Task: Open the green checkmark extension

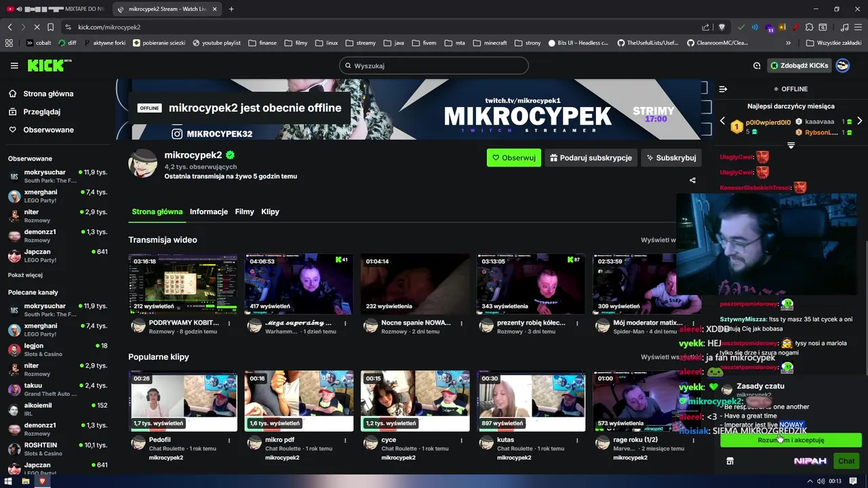Action: [741, 27]
